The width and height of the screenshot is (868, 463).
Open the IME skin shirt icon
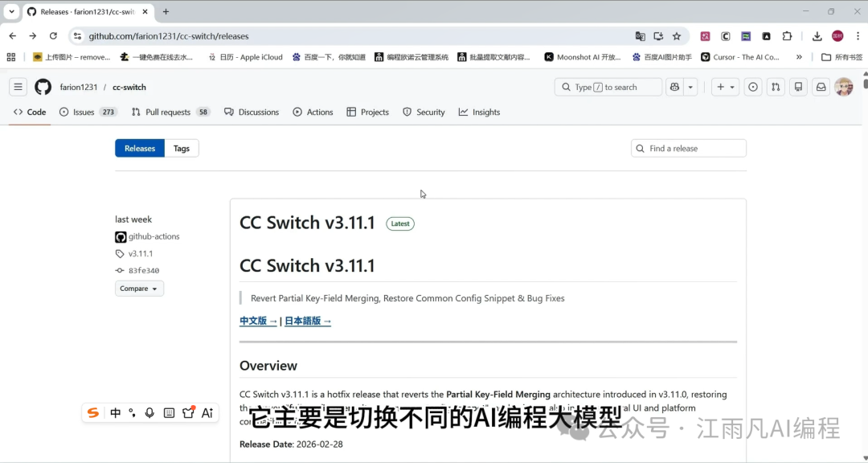point(188,412)
